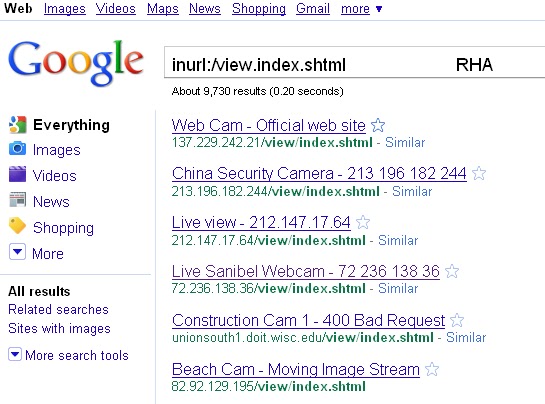Expand the More arrow box in sidebar
This screenshot has width=545, height=404.
coord(17,251)
